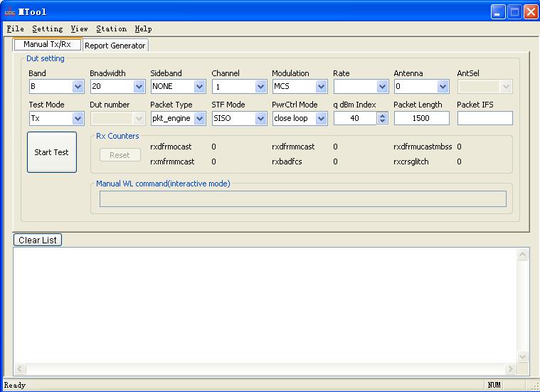Open the Station menu
This screenshot has height=392, width=540.
point(111,29)
